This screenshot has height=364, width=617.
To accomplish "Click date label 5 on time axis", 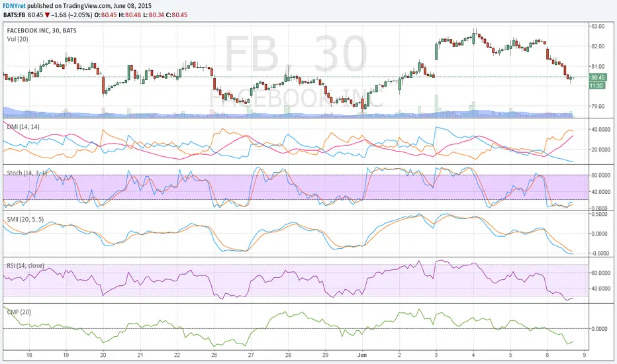I will [x=510, y=355].
